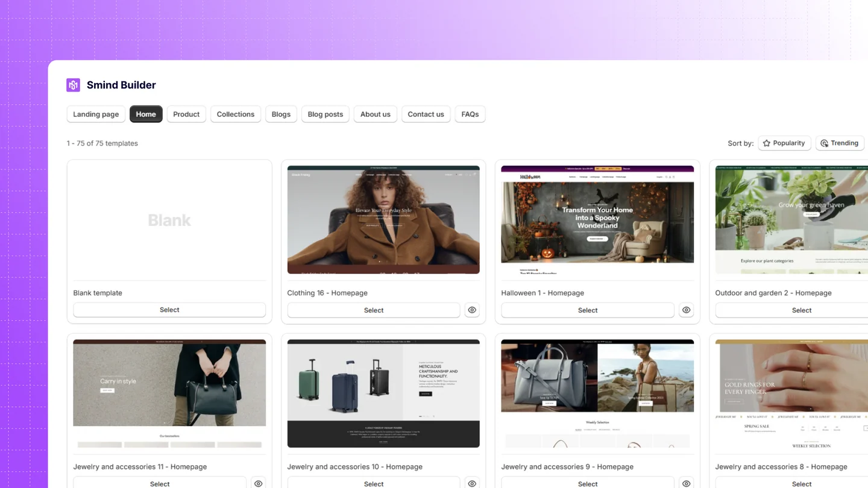Select Jewelry and accessories 9 template

tap(588, 483)
